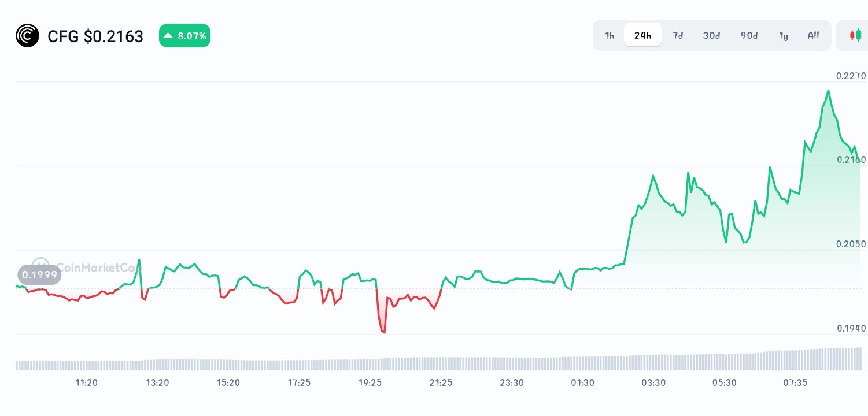Click the red lowest dip near 19:25
The height and width of the screenshot is (416, 868).
(x=383, y=332)
